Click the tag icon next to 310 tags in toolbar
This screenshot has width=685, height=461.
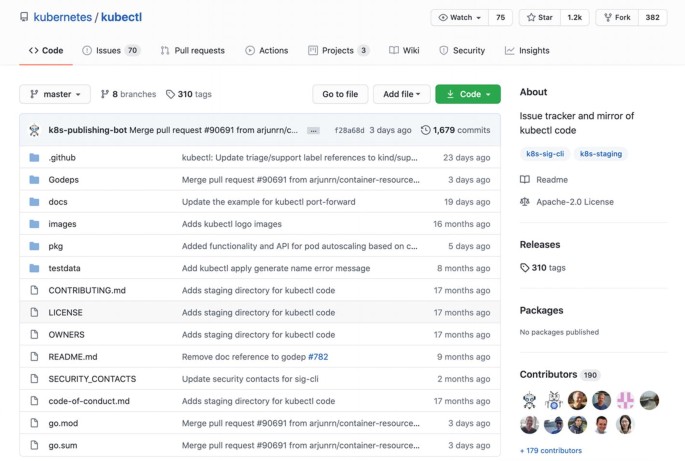click(170, 94)
